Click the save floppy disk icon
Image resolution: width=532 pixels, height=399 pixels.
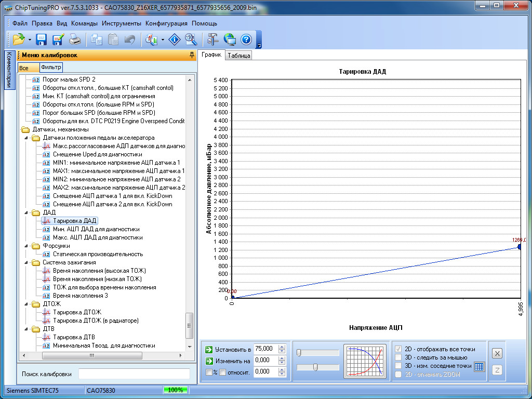[x=42, y=39]
